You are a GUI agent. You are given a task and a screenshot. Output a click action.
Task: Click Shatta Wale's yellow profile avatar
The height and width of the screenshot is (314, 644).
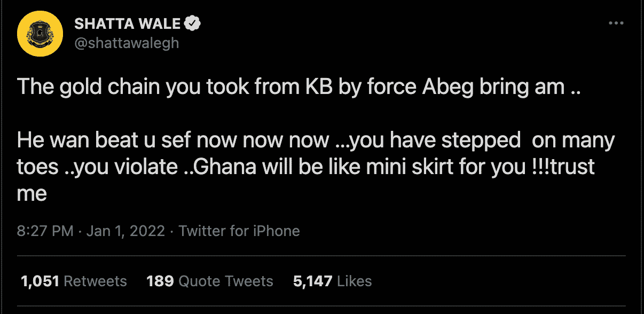coord(40,33)
